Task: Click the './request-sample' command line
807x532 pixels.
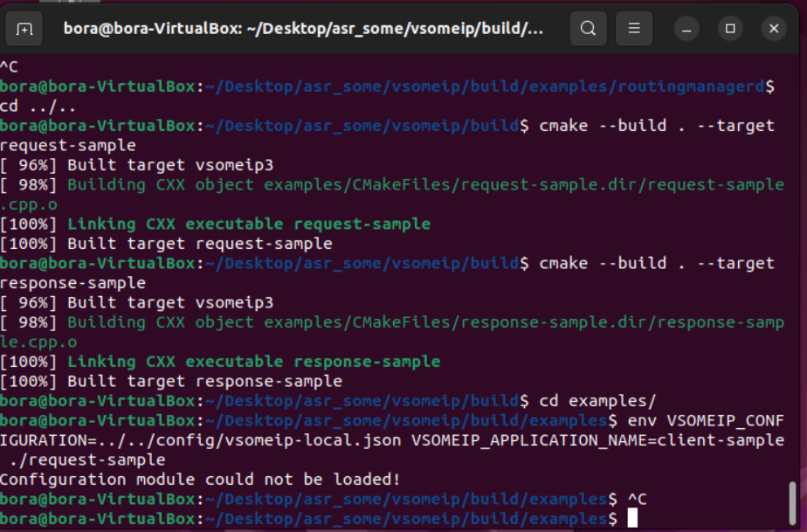Action: pyautogui.click(x=87, y=459)
